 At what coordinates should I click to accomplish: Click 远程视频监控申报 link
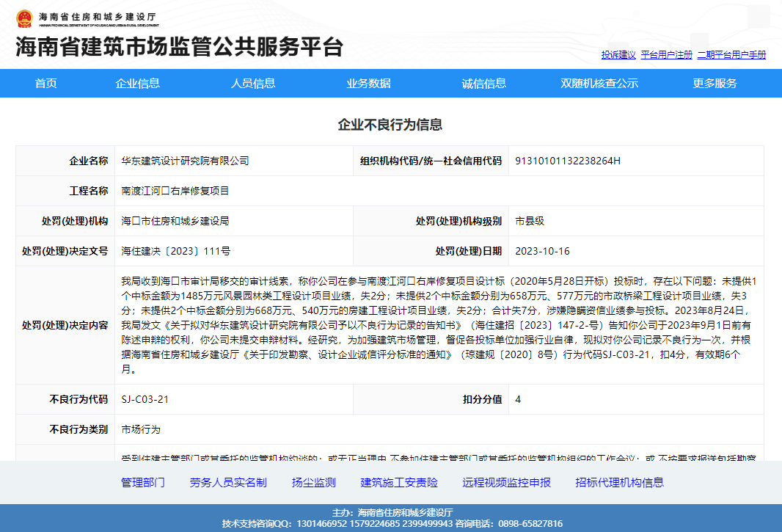coord(506,482)
